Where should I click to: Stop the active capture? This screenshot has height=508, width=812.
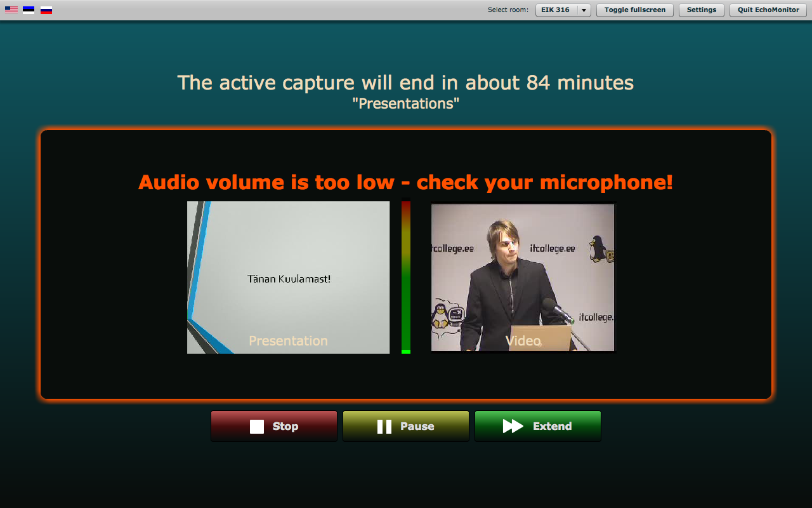pyautogui.click(x=274, y=426)
